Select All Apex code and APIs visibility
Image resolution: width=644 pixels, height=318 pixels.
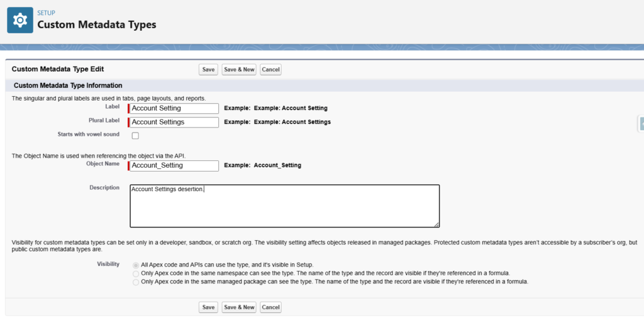(136, 265)
